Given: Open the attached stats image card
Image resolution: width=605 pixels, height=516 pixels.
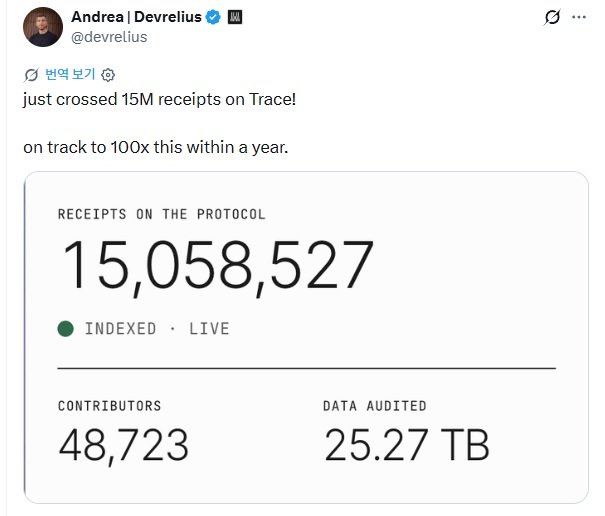Looking at the screenshot, I should coord(306,337).
